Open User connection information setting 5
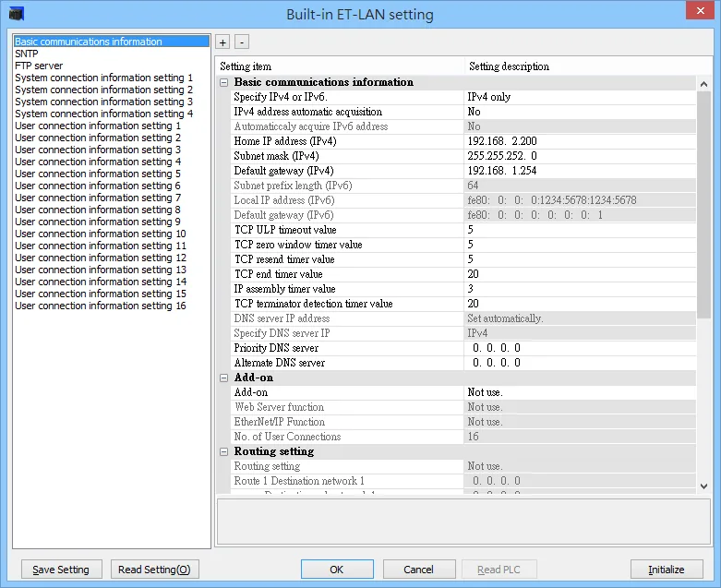The width and height of the screenshot is (721, 588). [98, 174]
